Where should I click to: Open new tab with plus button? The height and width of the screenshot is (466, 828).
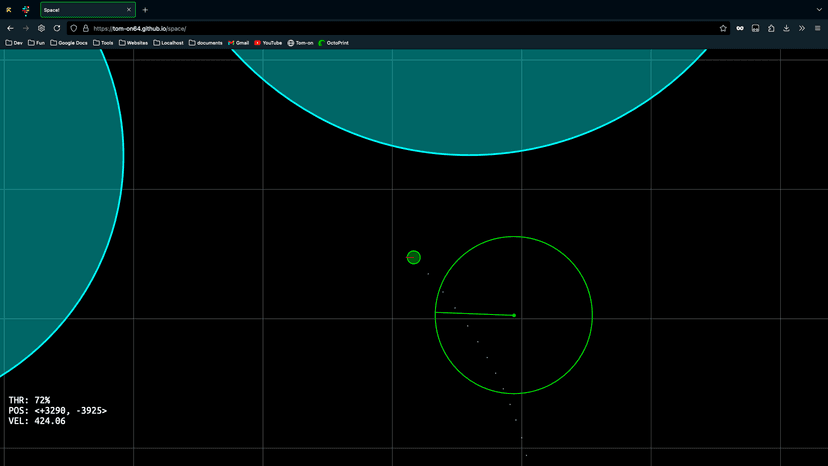145,10
